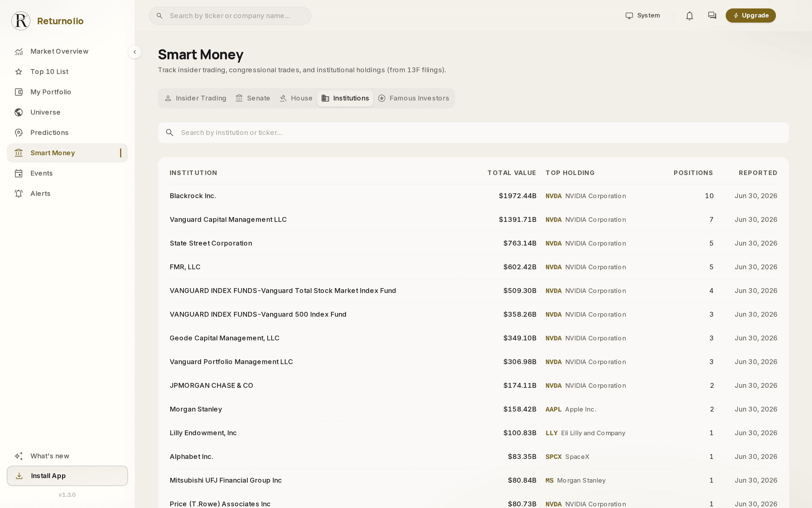Select the Institutions tab
Screen dimensions: 812x508
click(345, 98)
